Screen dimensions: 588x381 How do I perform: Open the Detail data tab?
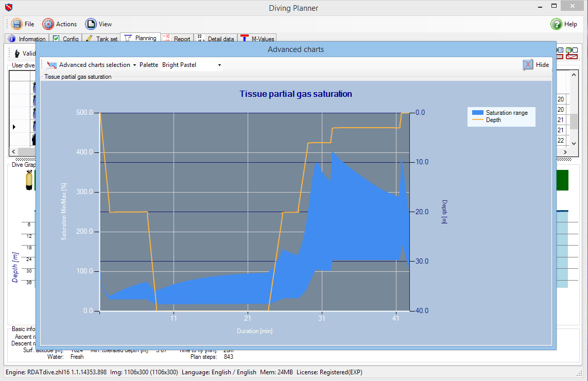pyautogui.click(x=215, y=39)
